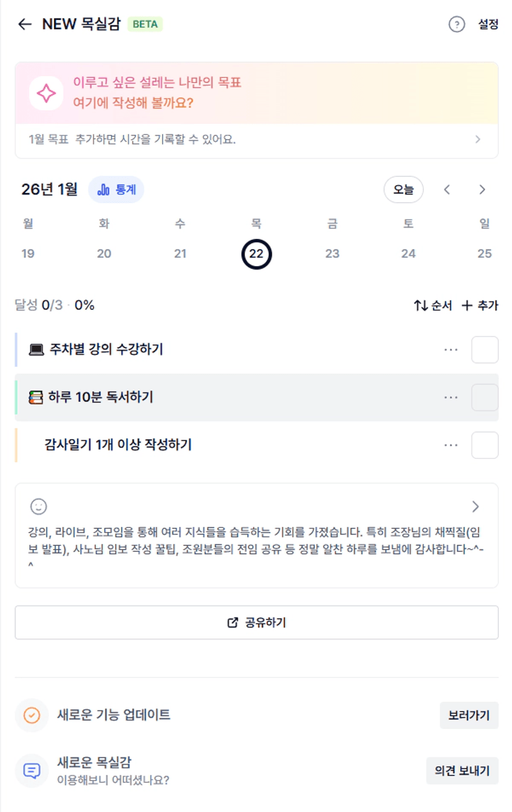Viewport: 512px width, 812px height.
Task: Click the back arrow icon
Action: tap(25, 25)
